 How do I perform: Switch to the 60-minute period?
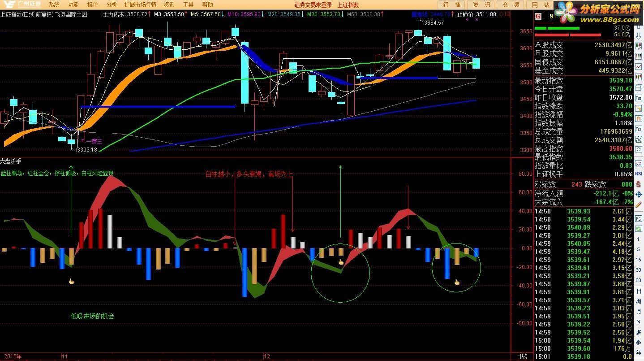pos(639,280)
